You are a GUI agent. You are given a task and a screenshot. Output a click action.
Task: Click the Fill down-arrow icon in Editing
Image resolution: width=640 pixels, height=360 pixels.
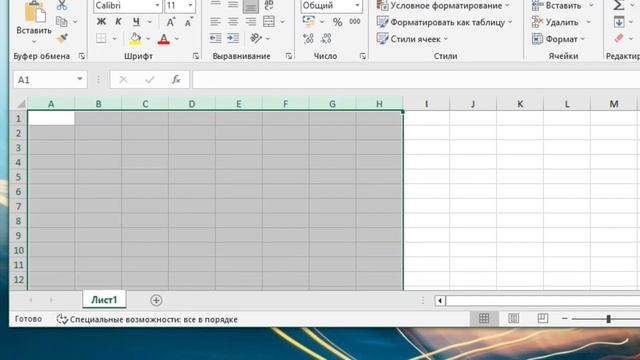pos(619,22)
